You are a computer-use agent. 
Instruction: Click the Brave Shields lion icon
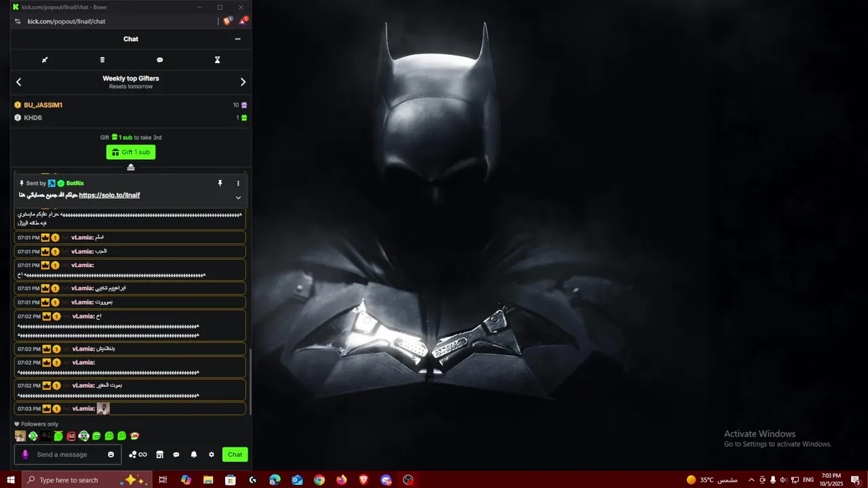point(228,21)
